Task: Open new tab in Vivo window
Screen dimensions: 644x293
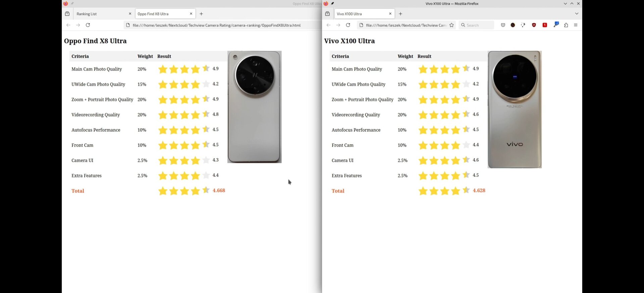Action: 400,14
